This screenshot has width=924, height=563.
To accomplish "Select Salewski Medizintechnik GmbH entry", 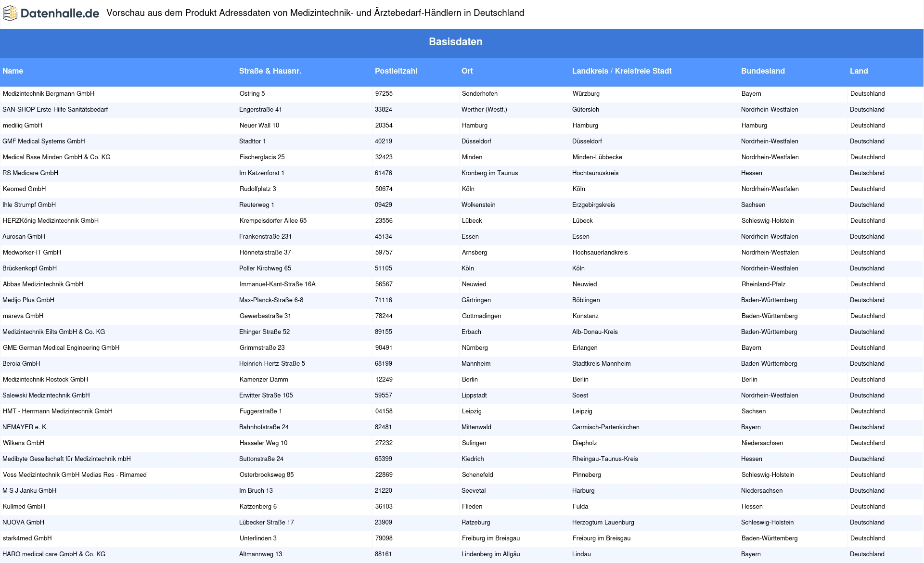I will (x=46, y=396).
